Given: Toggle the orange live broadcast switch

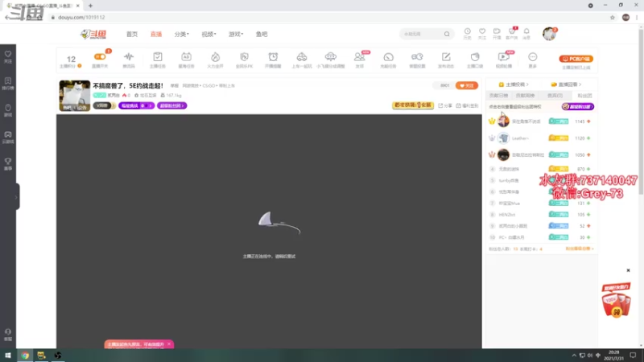Looking at the screenshot, I should (100, 56).
